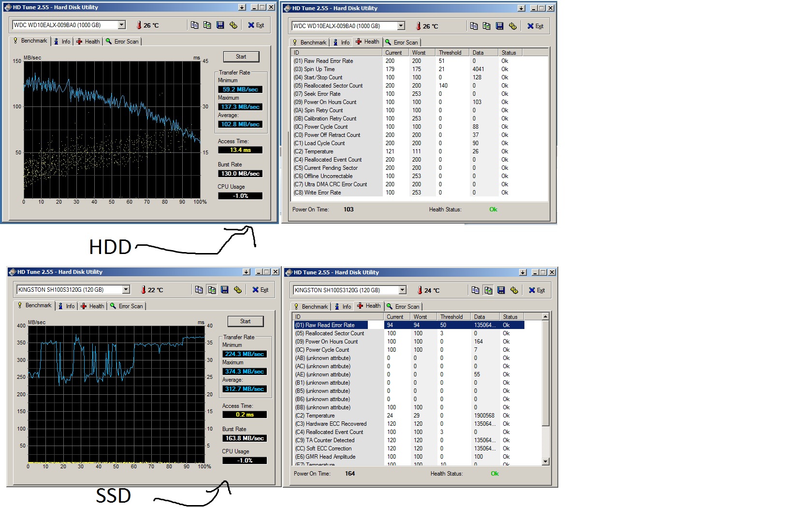
Task: Switch to Info tab in Kingston Health window
Action: (343, 307)
